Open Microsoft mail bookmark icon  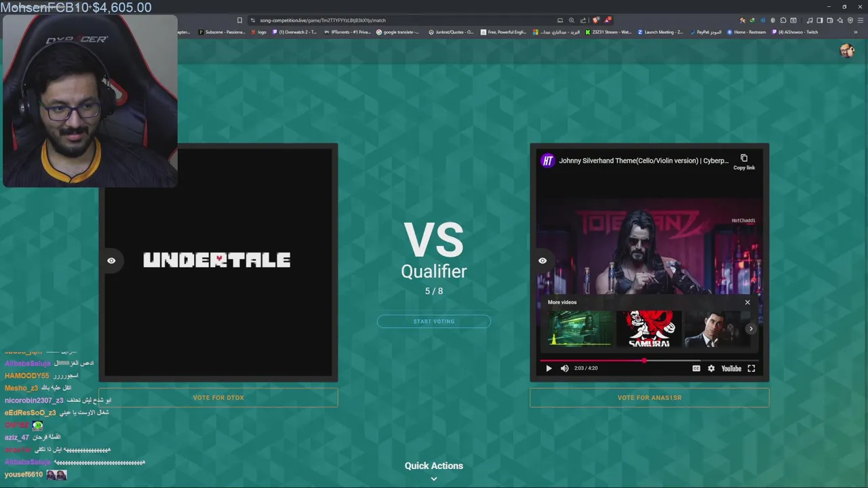click(536, 32)
